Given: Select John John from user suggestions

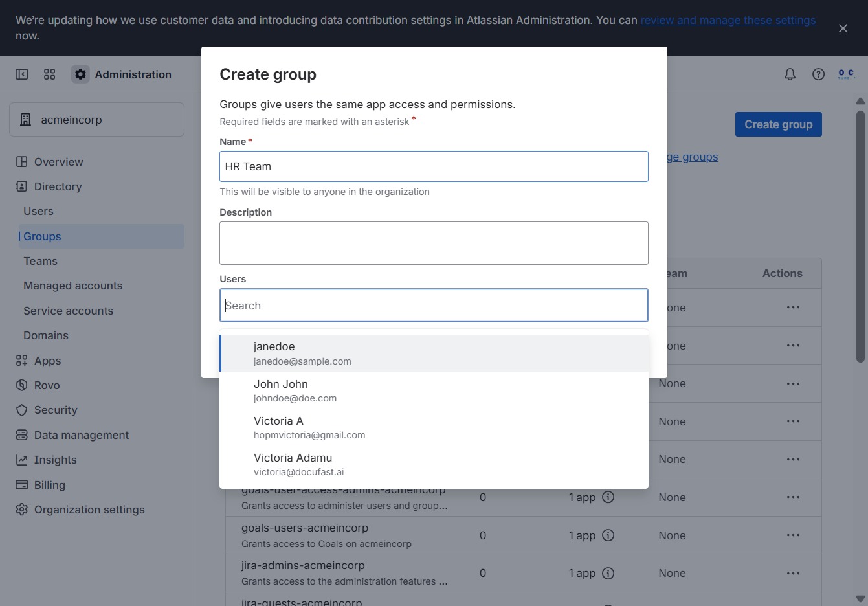Looking at the screenshot, I should click(434, 390).
